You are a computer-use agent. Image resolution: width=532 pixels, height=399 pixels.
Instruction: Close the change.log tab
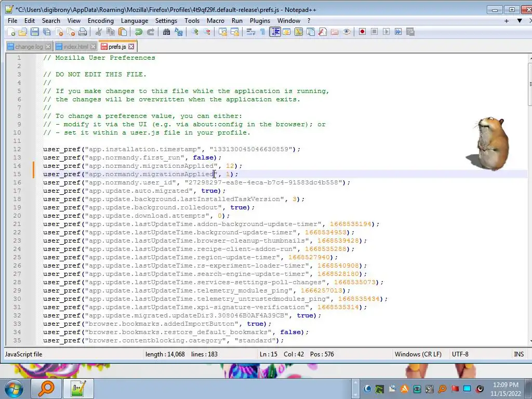click(48, 46)
